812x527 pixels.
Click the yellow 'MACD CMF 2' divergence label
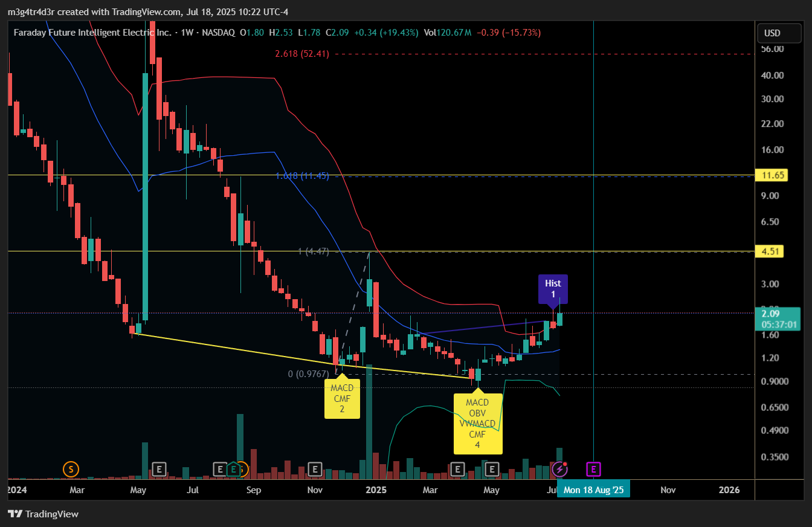pos(342,399)
